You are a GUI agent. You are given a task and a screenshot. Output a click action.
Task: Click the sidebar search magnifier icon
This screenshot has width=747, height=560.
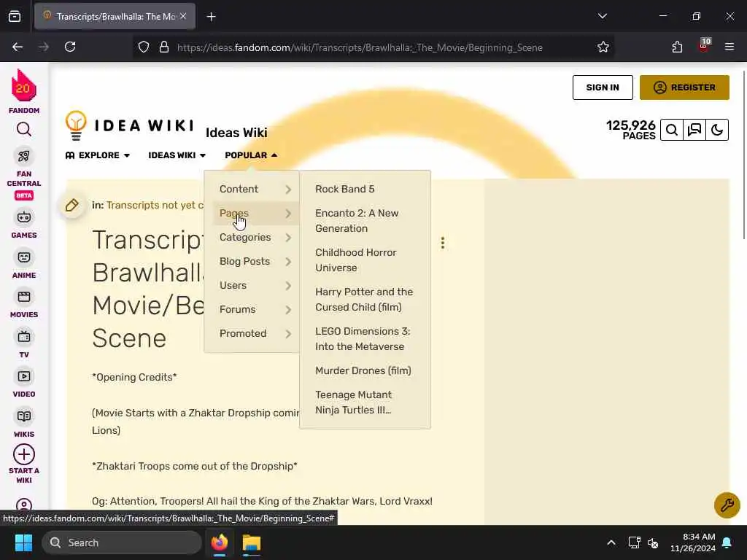(x=24, y=129)
